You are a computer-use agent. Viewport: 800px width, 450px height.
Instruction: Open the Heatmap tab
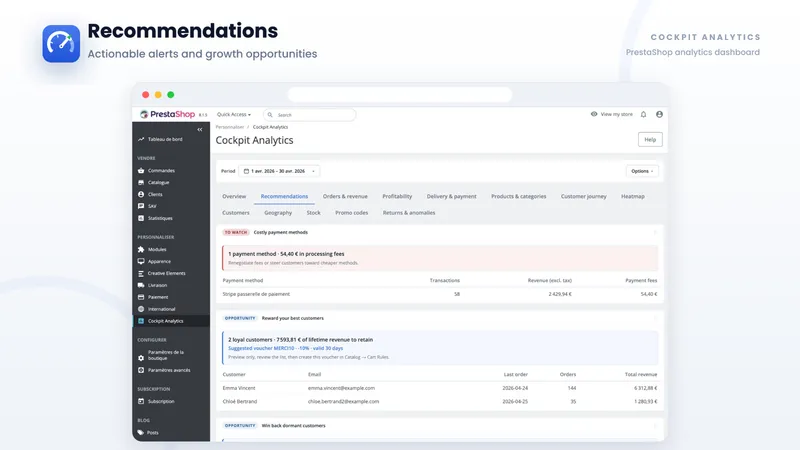(633, 196)
